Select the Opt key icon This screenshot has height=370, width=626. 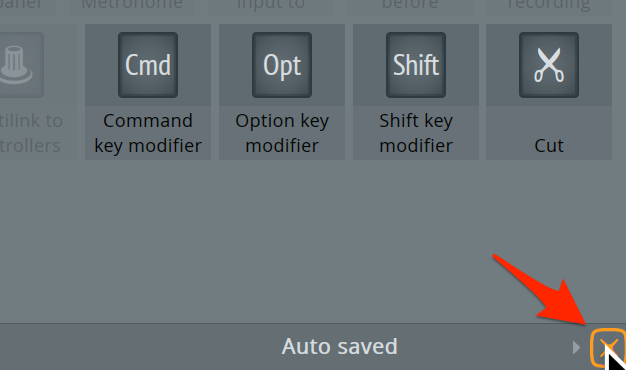(282, 65)
